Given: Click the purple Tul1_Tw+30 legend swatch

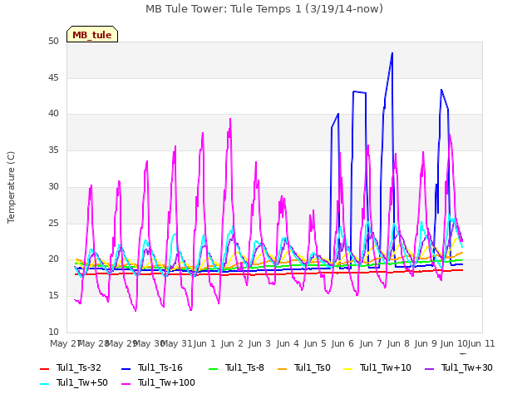Looking at the screenshot, I should [429, 369].
